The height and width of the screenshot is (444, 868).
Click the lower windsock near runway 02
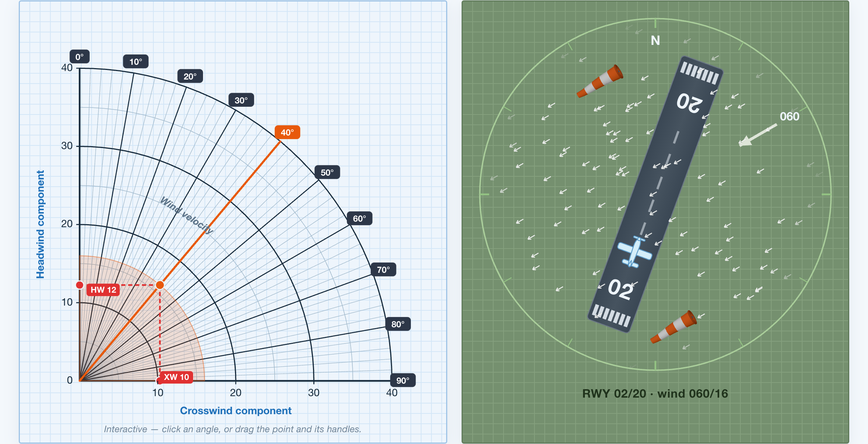click(673, 327)
